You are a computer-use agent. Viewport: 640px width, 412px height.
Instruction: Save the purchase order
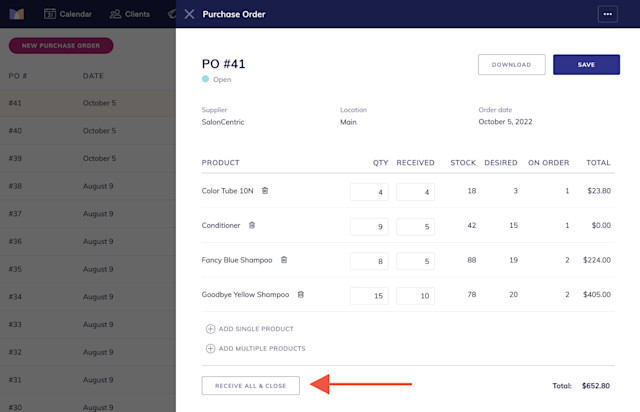586,65
